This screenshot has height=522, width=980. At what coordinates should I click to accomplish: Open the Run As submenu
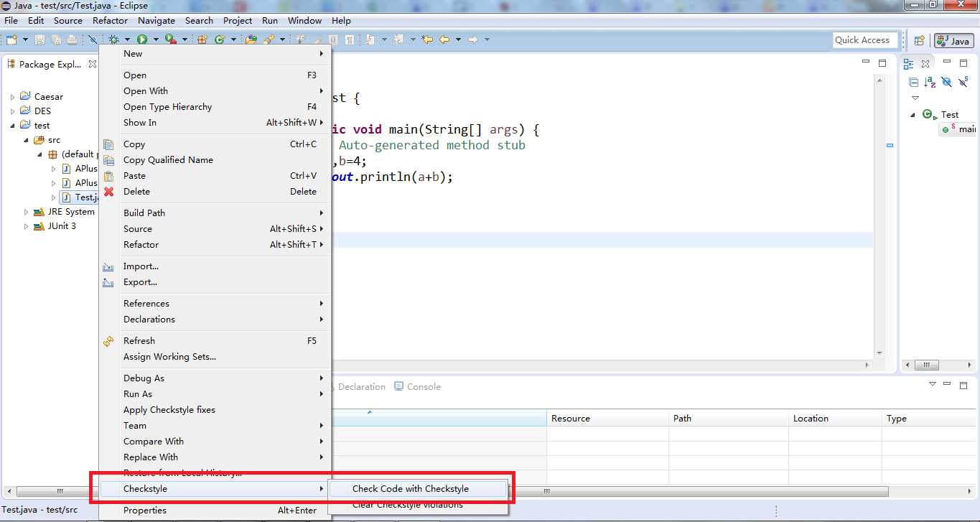[215, 394]
